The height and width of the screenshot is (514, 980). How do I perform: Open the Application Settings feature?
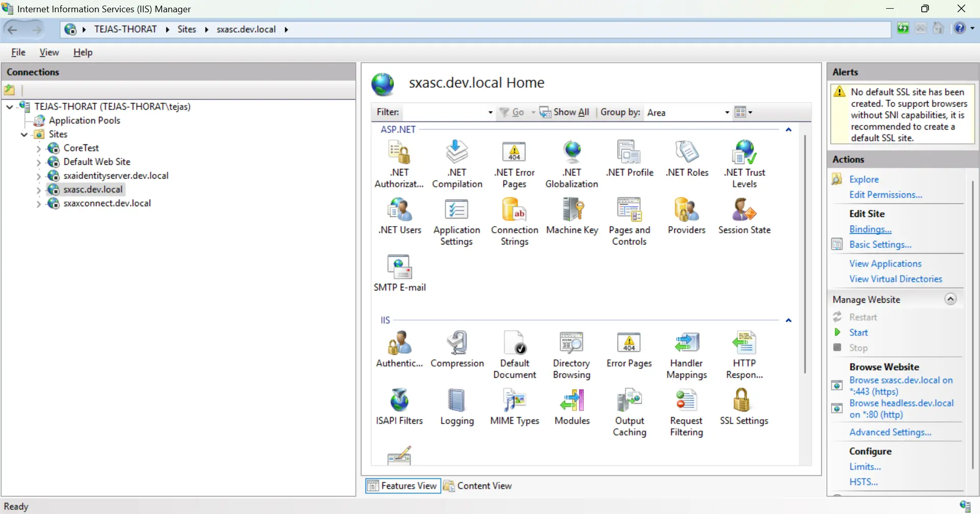point(457,222)
